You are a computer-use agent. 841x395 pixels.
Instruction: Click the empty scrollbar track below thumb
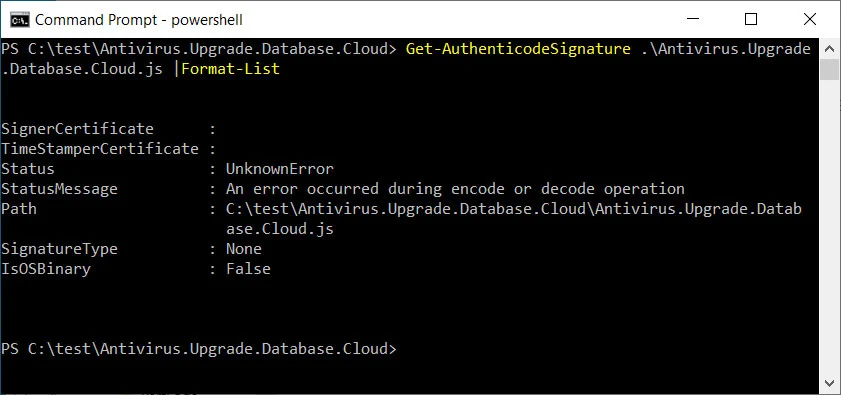[x=829, y=225]
